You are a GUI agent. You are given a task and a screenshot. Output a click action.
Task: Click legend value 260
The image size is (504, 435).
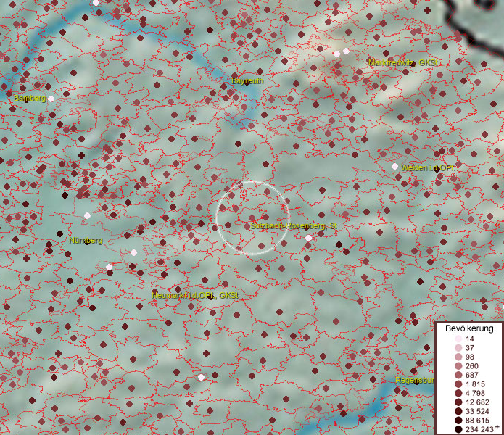[x=472, y=366]
